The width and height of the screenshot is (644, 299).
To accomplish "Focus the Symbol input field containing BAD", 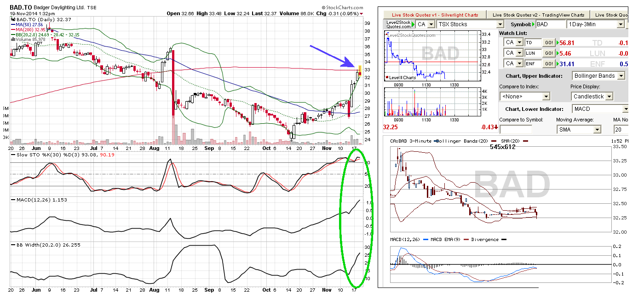I will click(x=551, y=24).
